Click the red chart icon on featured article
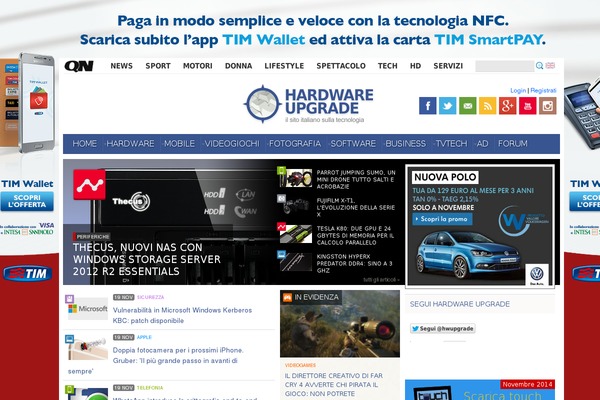 [x=89, y=184]
